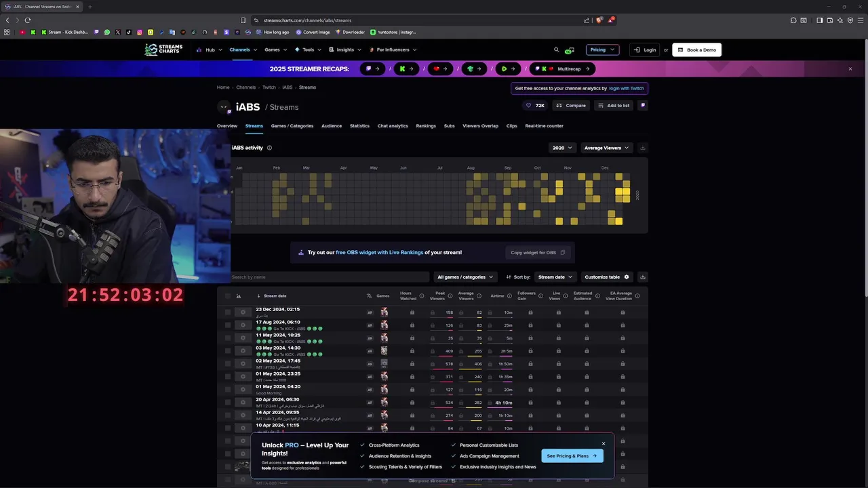Click the browser bookmark icon in address bar
The width and height of the screenshot is (868, 488).
pyautogui.click(x=243, y=20)
